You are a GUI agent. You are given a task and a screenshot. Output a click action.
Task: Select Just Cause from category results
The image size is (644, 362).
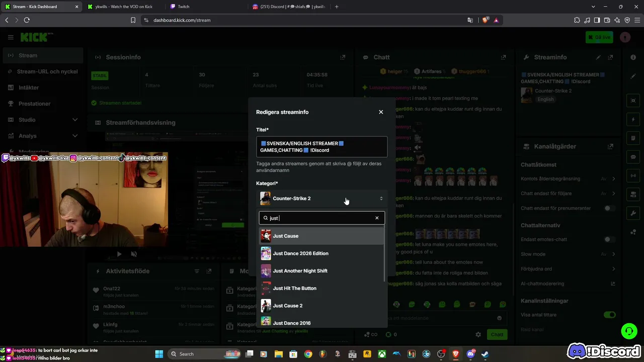click(x=321, y=236)
